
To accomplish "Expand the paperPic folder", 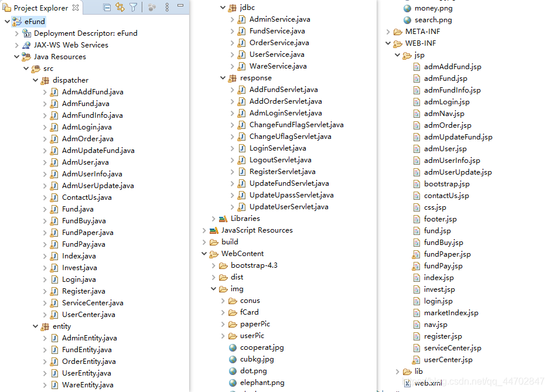I will [223, 324].
